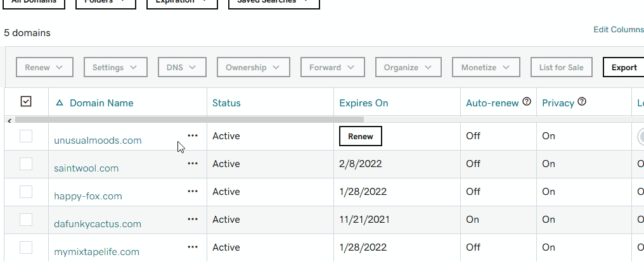Click expiry date 11/21/2021
644x262 pixels.
364,220
